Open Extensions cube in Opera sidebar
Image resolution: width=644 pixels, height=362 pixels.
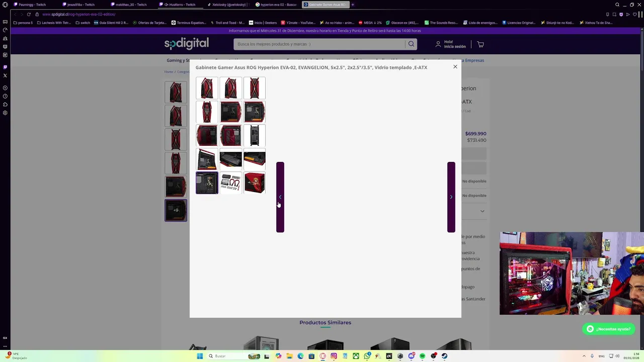(5, 105)
